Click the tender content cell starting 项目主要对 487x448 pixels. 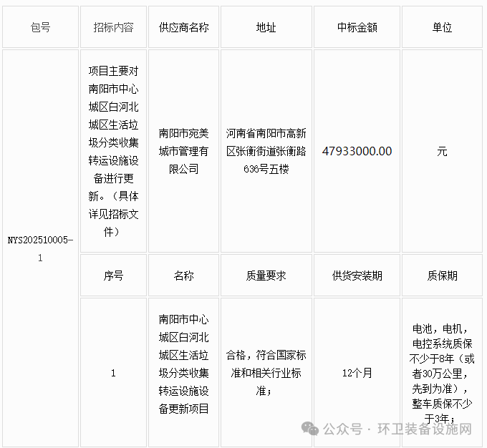[x=113, y=151]
